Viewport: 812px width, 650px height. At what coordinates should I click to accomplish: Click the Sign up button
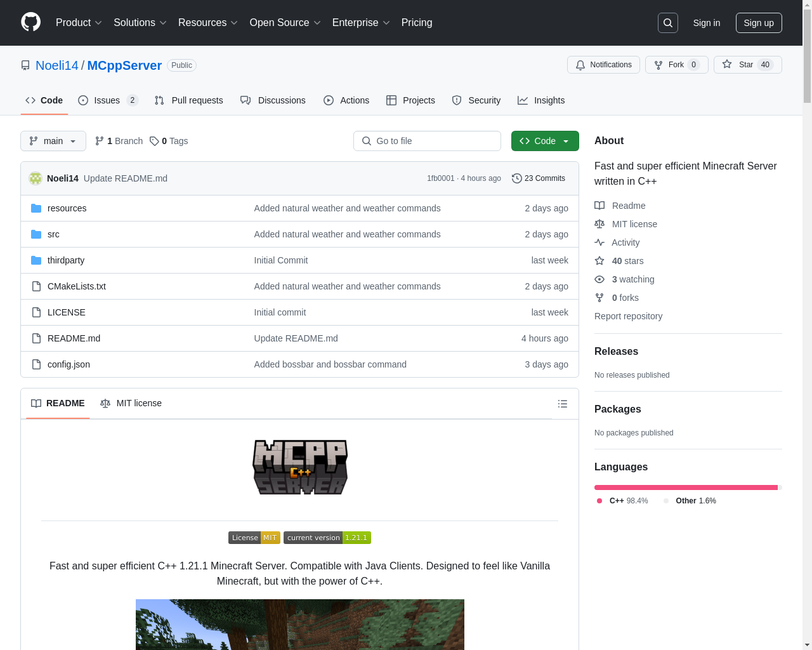click(x=759, y=23)
